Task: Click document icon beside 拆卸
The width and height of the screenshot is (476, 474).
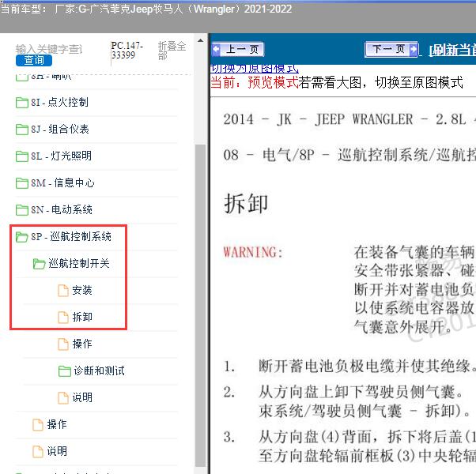Action: point(63,317)
